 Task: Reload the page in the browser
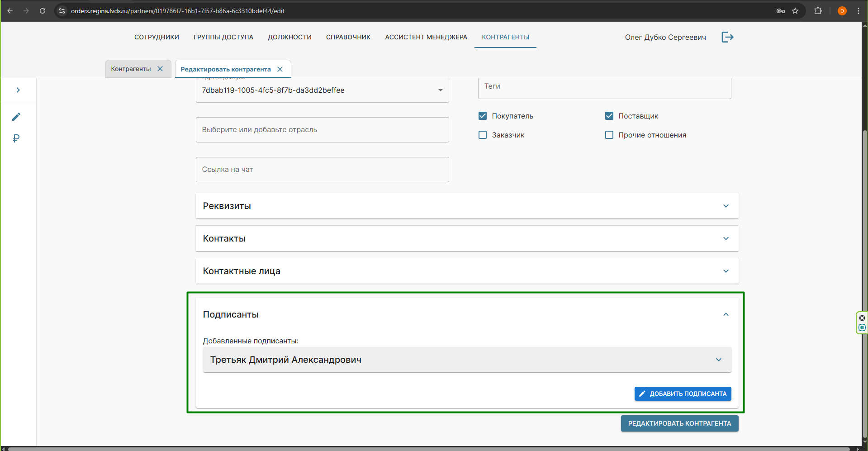pyautogui.click(x=43, y=11)
